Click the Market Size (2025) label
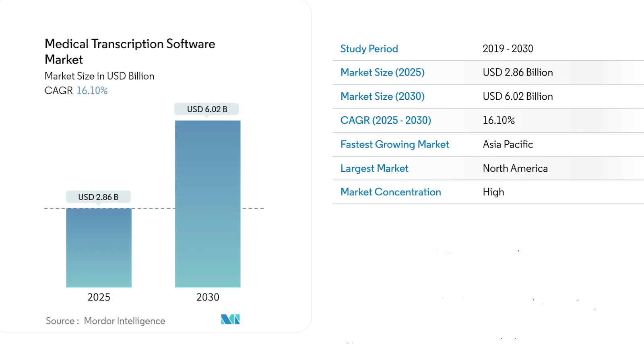This screenshot has width=644, height=349. 382,72
